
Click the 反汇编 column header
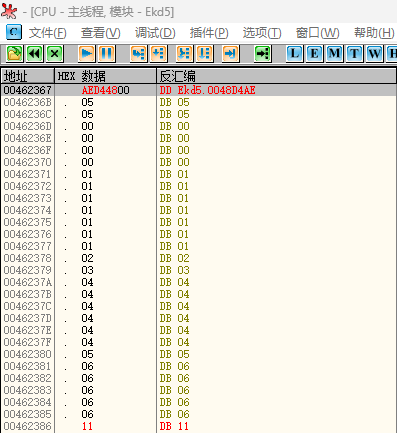coord(276,76)
